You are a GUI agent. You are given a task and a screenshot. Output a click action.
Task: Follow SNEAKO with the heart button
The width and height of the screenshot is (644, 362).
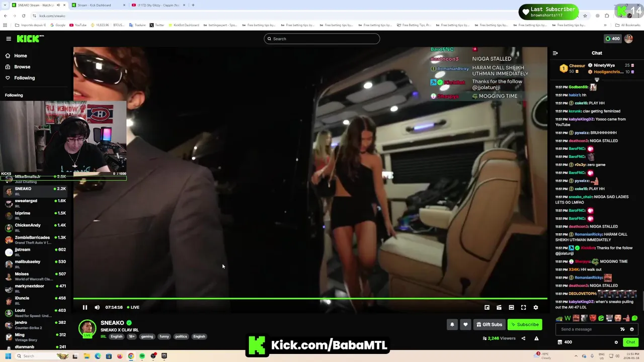tap(465, 324)
